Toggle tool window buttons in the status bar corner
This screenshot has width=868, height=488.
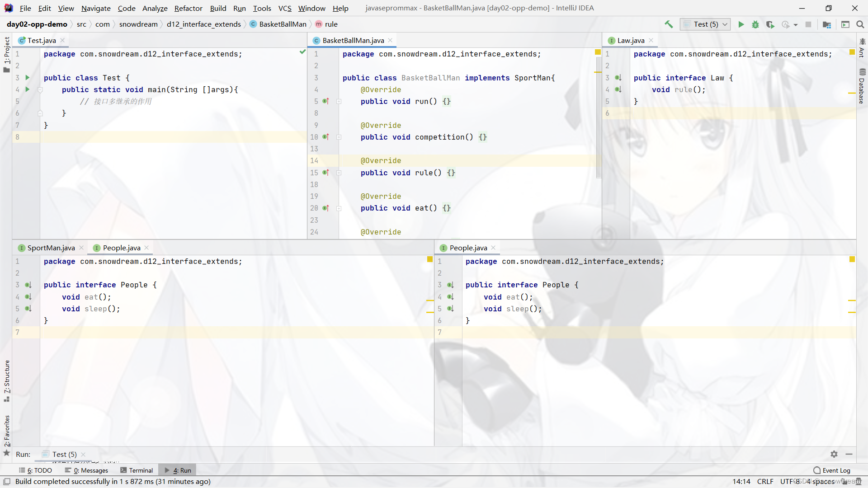click(7, 482)
